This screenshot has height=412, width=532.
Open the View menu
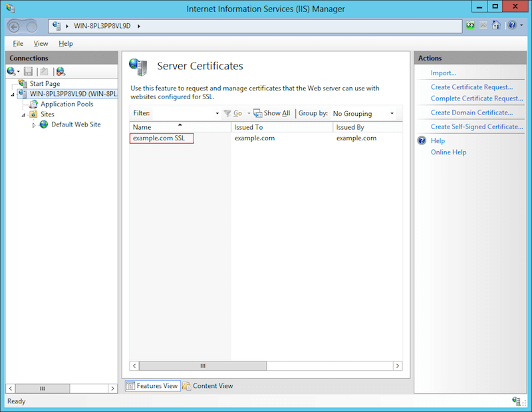41,43
